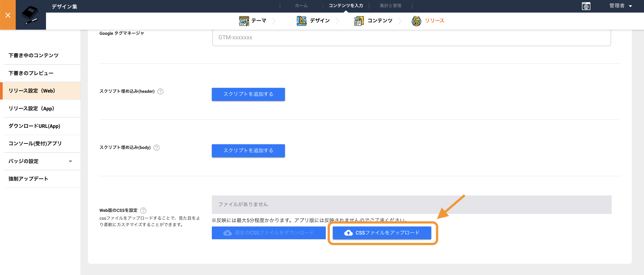Open help icon for Web版のCSSを設定

(143, 211)
